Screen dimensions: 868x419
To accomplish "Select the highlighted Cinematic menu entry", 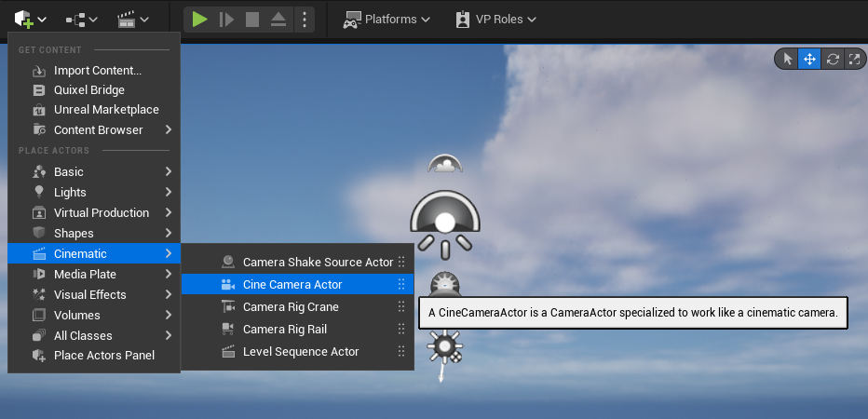I will [x=94, y=254].
